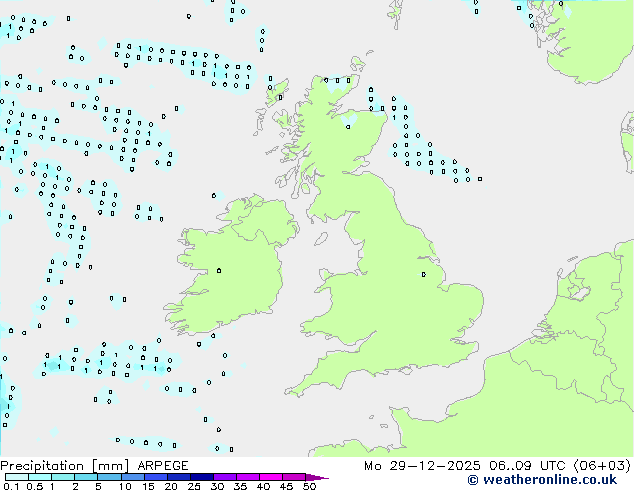This screenshot has height=490, width=634.
Task: Select the 5–10 mm legend color swatch
Action: click(x=109, y=477)
